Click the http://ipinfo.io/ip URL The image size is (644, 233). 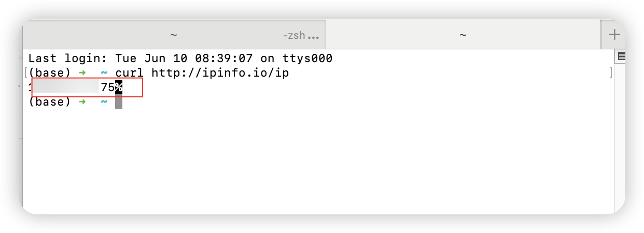pyautogui.click(x=220, y=73)
